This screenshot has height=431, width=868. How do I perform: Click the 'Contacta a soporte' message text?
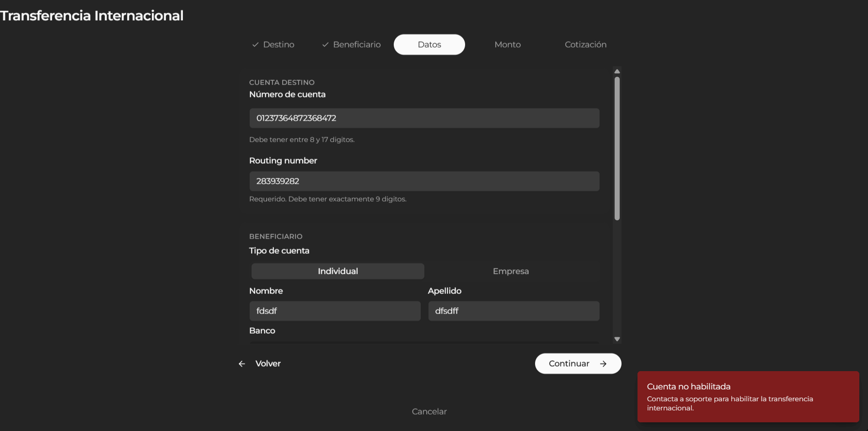730,404
